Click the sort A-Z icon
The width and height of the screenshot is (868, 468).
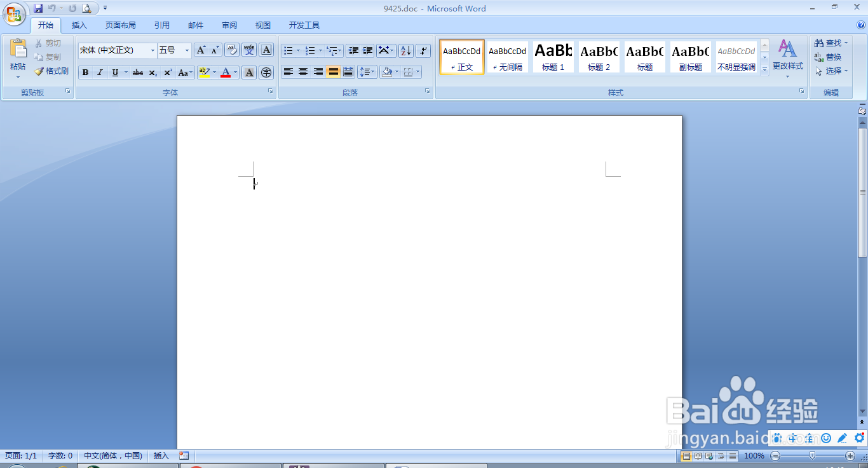pyautogui.click(x=405, y=50)
